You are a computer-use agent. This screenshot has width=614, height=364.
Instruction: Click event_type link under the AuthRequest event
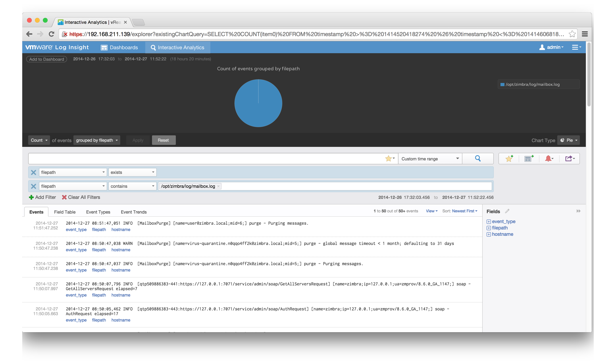click(76, 320)
